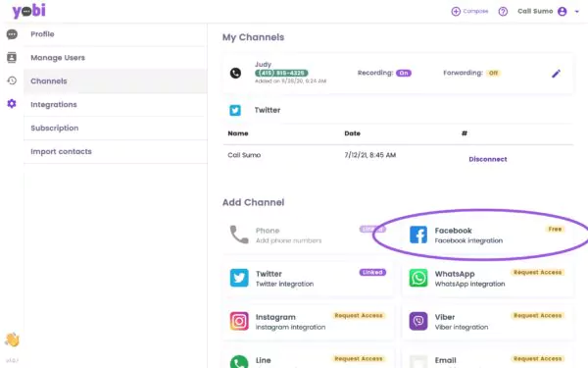This screenshot has height=368, width=588.
Task: Start a new message with Compose
Action: pos(469,11)
